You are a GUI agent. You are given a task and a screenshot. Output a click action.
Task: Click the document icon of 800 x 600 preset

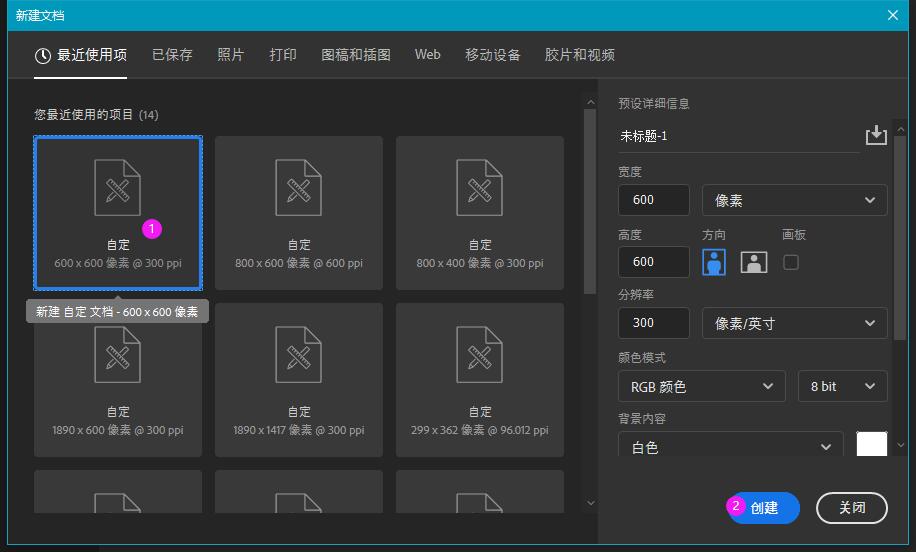[299, 188]
